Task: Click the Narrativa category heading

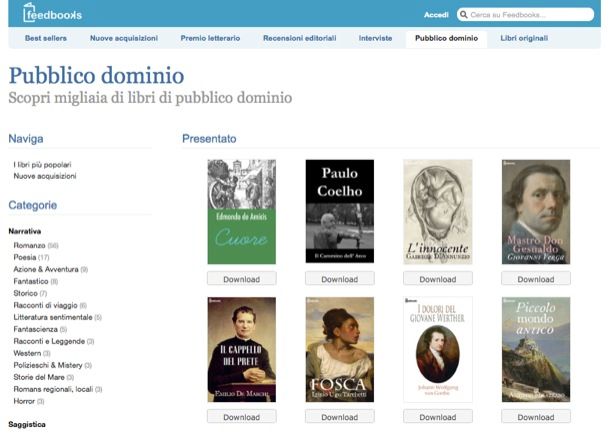Action: 25,231
